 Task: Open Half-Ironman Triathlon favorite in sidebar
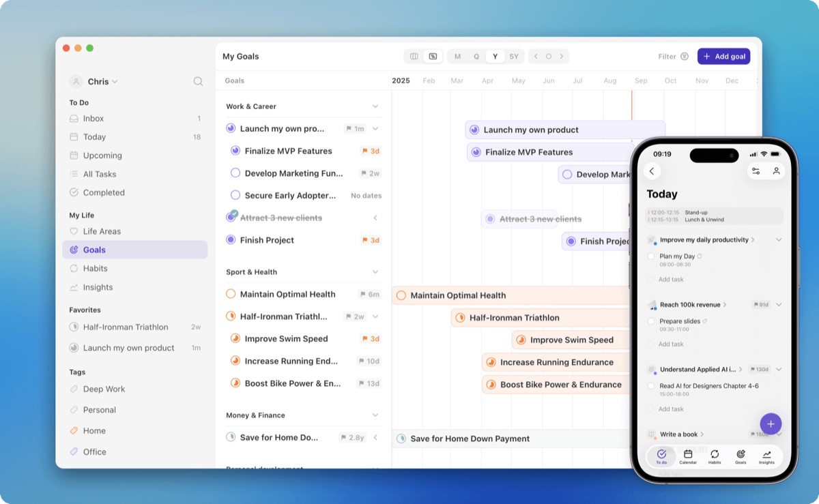(x=135, y=327)
